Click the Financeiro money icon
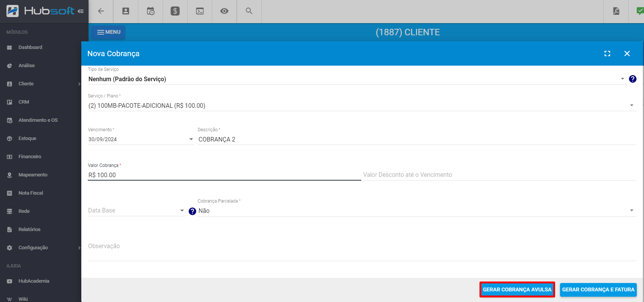644x302 pixels. tap(9, 157)
